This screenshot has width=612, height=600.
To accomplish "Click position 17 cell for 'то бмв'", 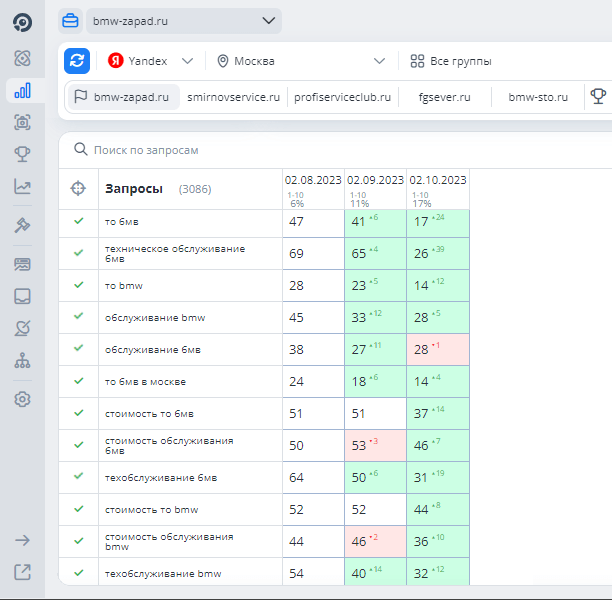I will [438, 223].
